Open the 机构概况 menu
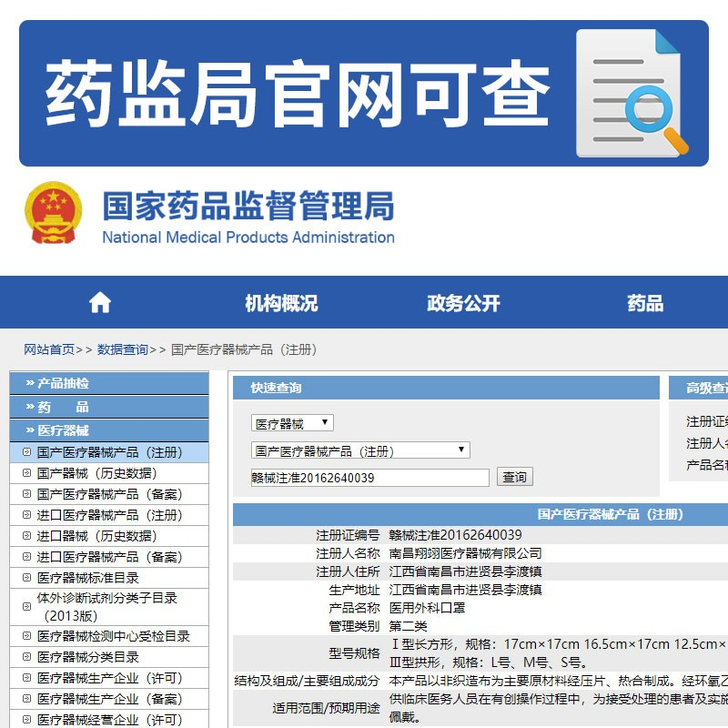The width and height of the screenshot is (728, 728). [281, 303]
